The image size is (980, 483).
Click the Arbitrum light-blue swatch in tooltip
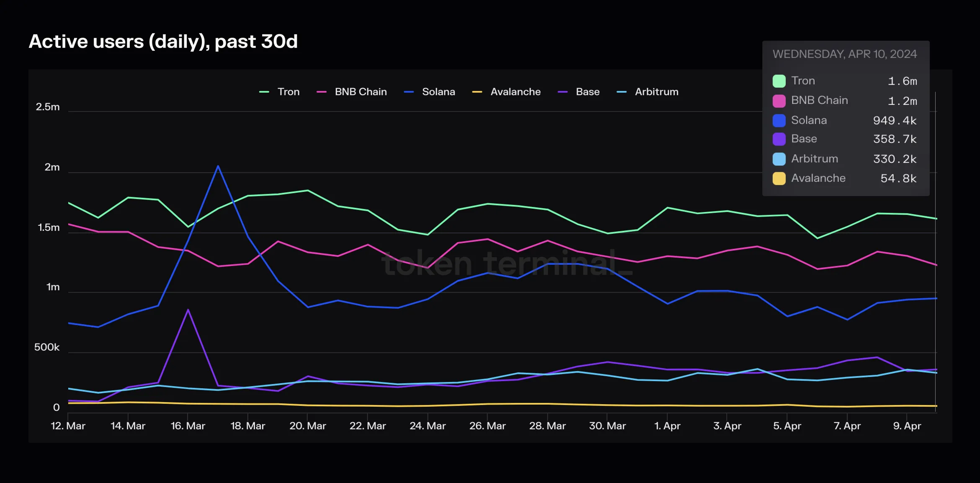click(x=779, y=159)
